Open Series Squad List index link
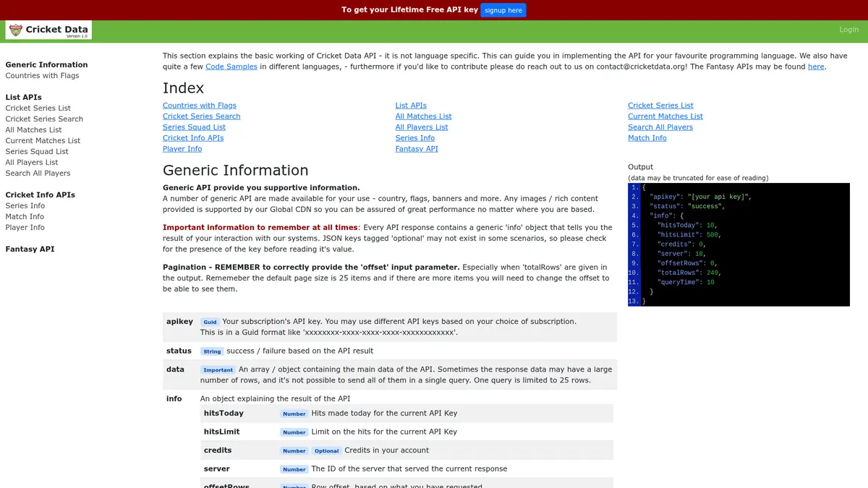The image size is (868, 488). point(194,127)
